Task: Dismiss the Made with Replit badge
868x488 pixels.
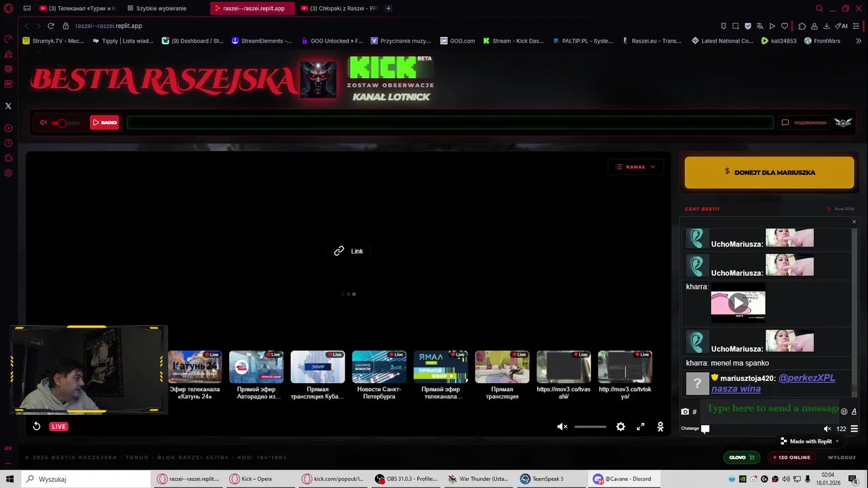Action: [x=837, y=441]
